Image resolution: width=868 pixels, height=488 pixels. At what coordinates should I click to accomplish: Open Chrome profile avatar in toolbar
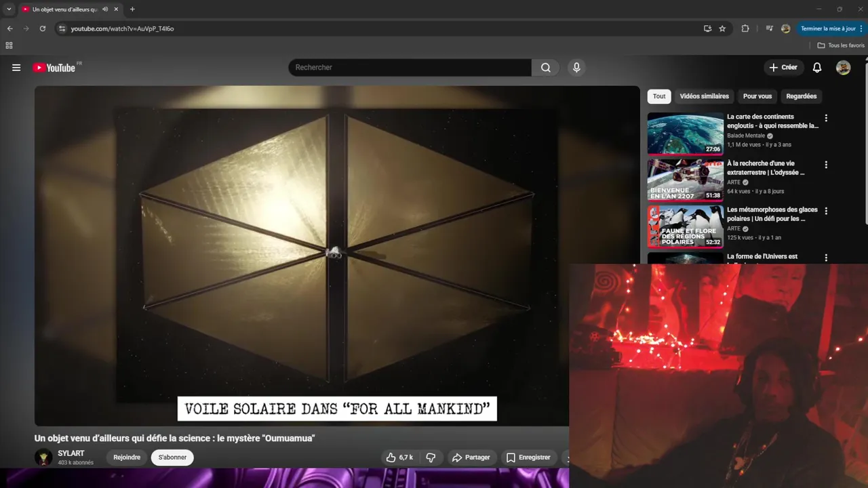click(786, 28)
